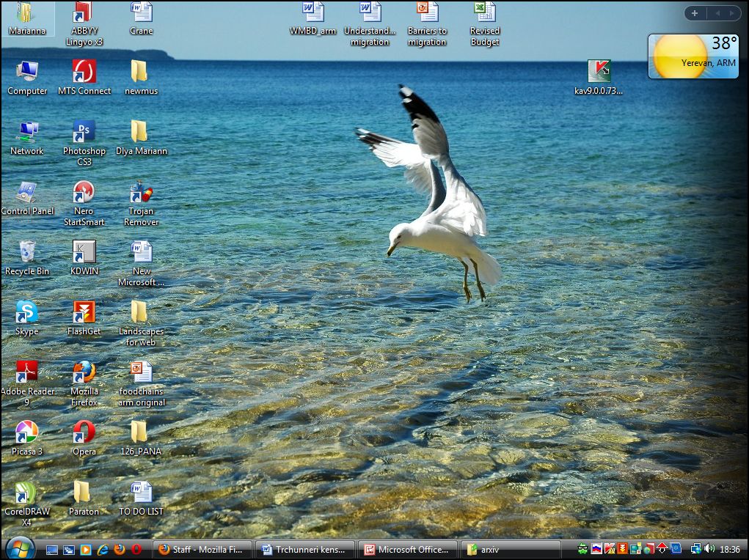
Task: Click the volume speaker tray icon
Action: tap(709, 548)
